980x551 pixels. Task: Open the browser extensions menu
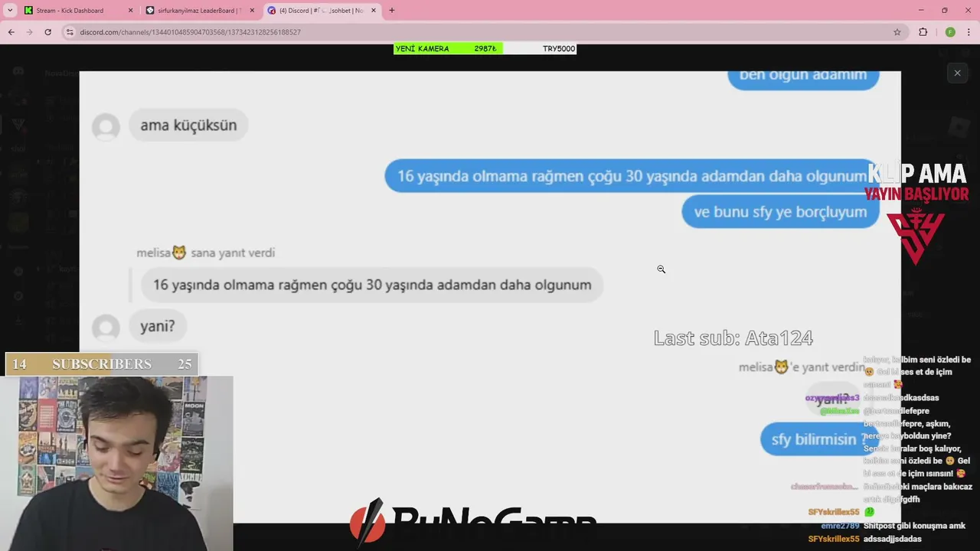coord(923,32)
